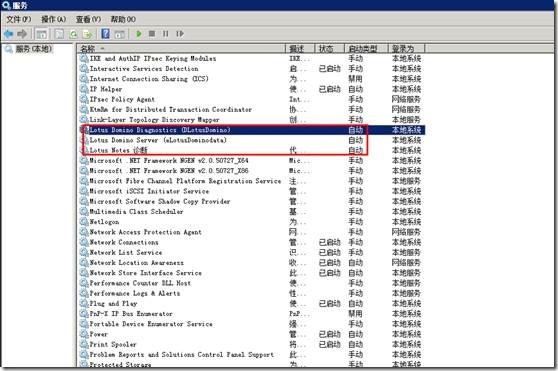The image size is (558, 371).
Task: Open the 文件(F) menu
Action: 19,19
